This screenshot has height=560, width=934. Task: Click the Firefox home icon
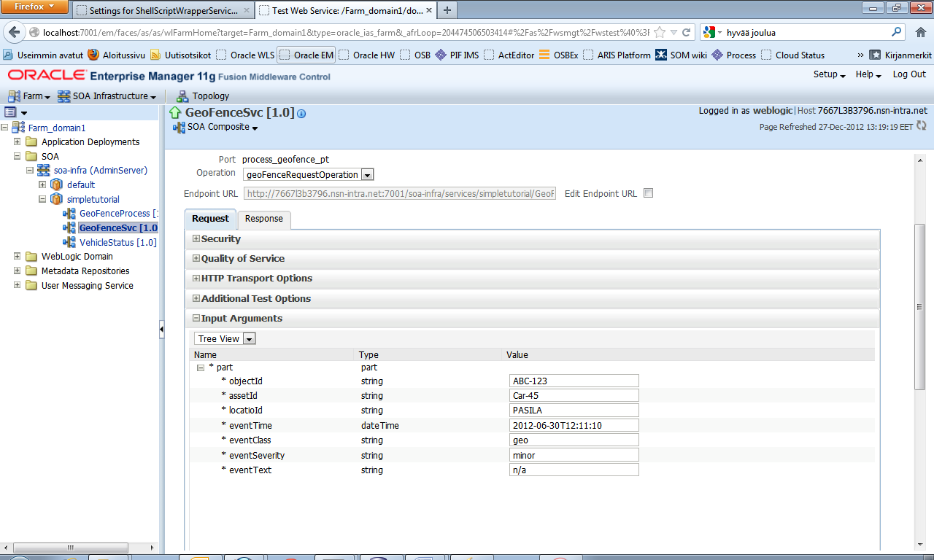tap(919, 32)
